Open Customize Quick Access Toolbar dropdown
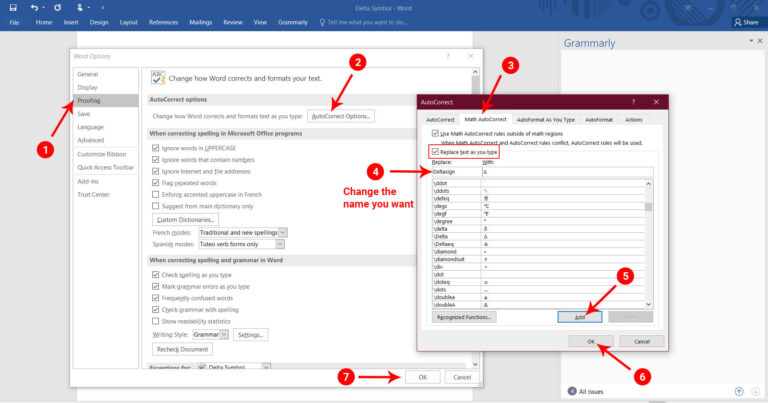The width and height of the screenshot is (768, 403). click(102, 8)
